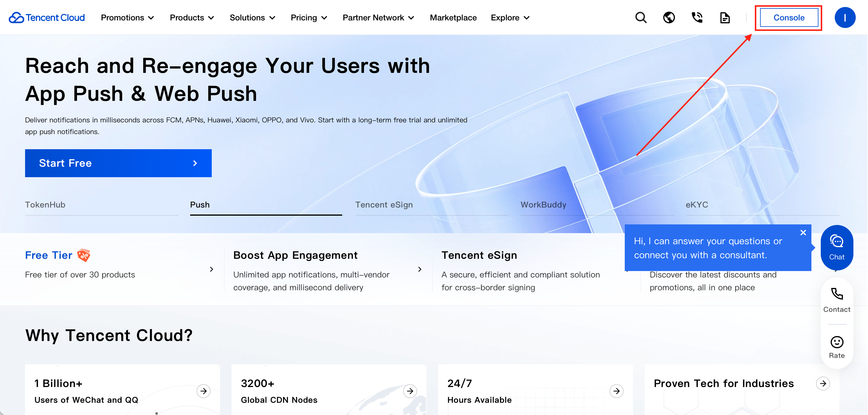Open the user avatar icon

point(845,17)
